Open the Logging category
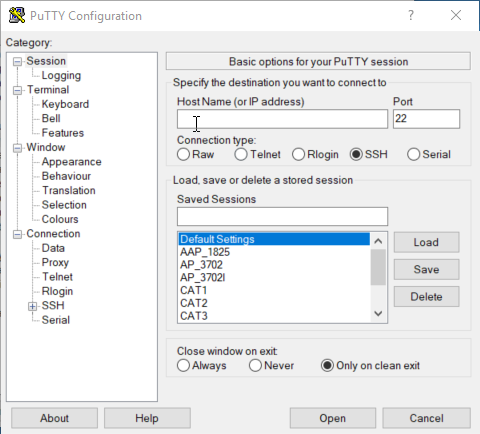 tap(61, 76)
